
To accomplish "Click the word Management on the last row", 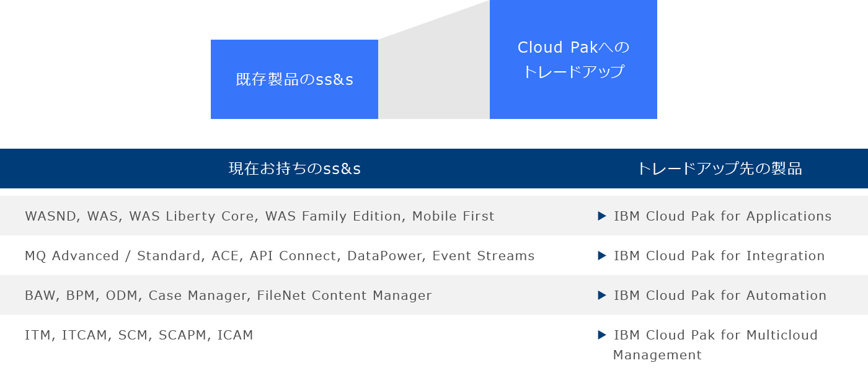I will 657,355.
